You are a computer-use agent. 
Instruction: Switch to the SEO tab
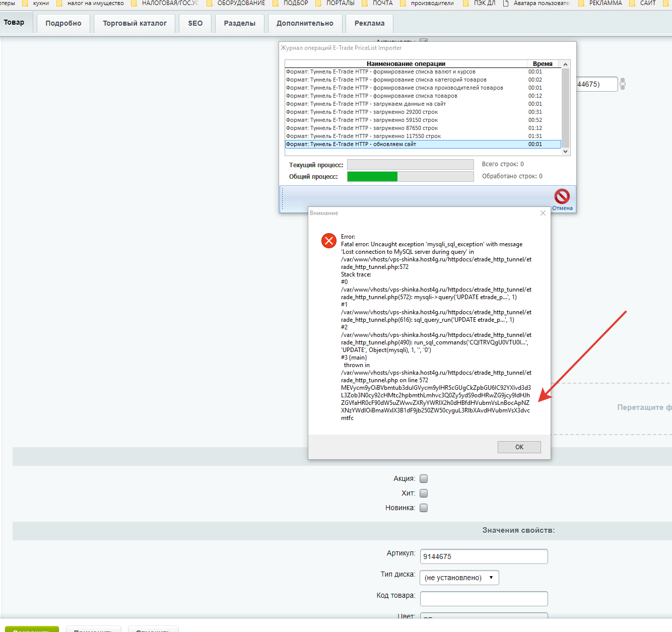(195, 23)
